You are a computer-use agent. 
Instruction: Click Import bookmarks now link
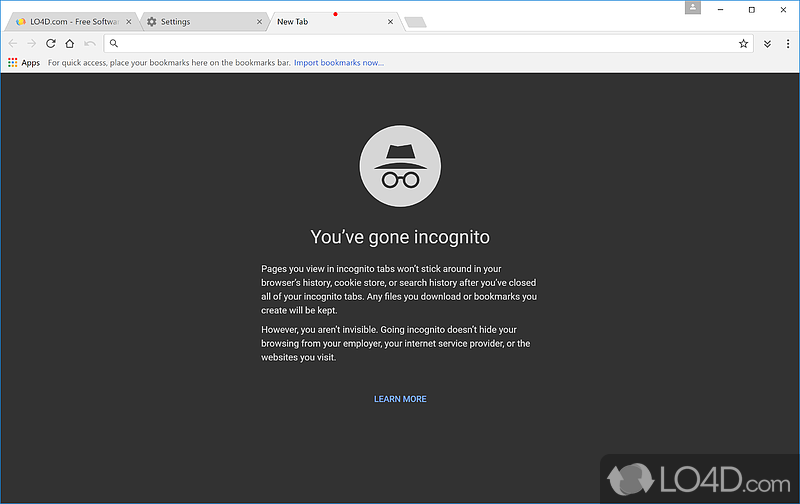pyautogui.click(x=339, y=63)
